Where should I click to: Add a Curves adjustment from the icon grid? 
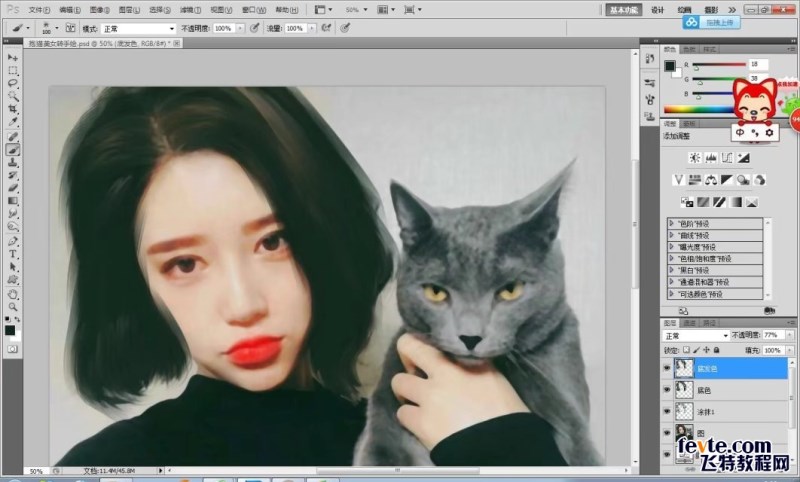tap(729, 158)
